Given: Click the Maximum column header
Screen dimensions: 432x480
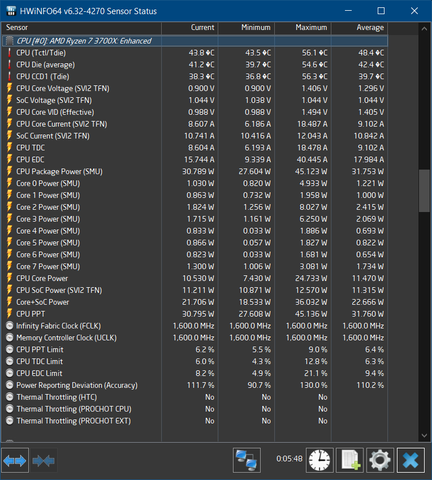Looking at the screenshot, I should click(x=303, y=28).
